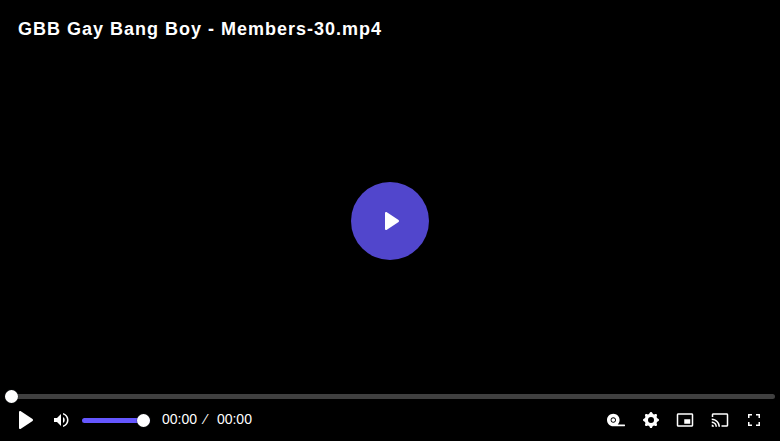Click the total duration 00:00 label
Viewport: 780px width, 441px height.
point(234,420)
